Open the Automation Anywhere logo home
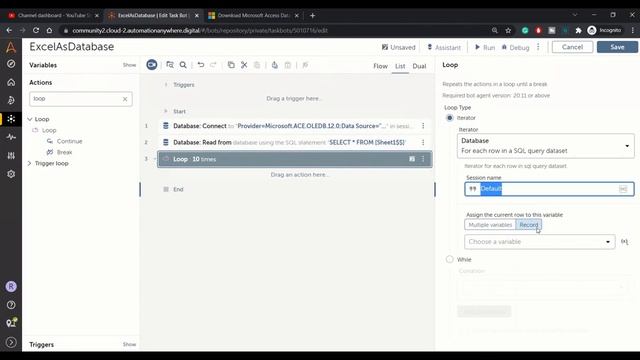640x360 pixels. (x=11, y=47)
